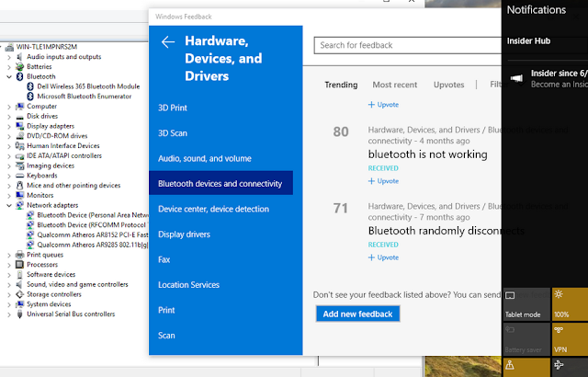Toggle the 100% brightness quick action
Screen dimensions: 588x377
570,304
